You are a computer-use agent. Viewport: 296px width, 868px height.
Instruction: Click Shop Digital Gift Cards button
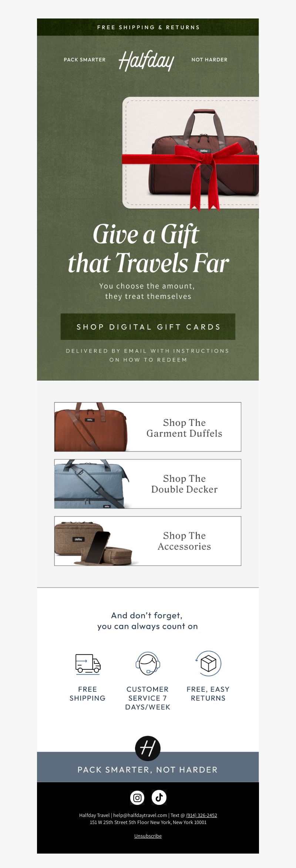(148, 327)
